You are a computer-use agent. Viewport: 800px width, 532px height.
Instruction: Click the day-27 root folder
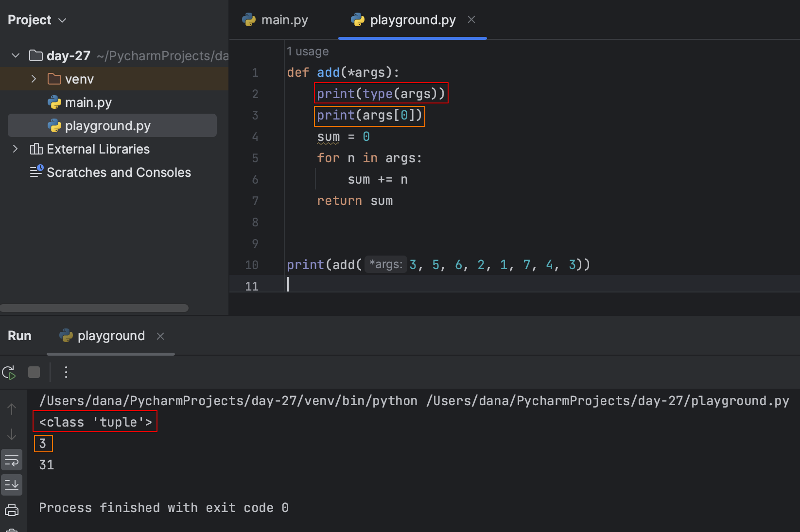[69, 56]
